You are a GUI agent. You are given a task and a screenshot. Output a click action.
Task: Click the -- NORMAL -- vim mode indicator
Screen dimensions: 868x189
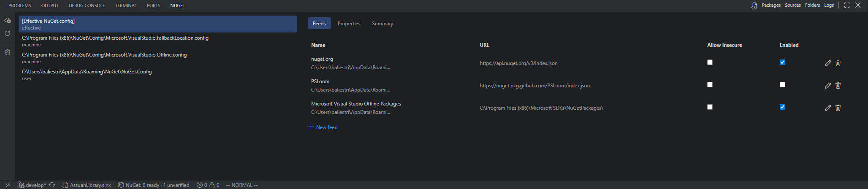[242, 185]
